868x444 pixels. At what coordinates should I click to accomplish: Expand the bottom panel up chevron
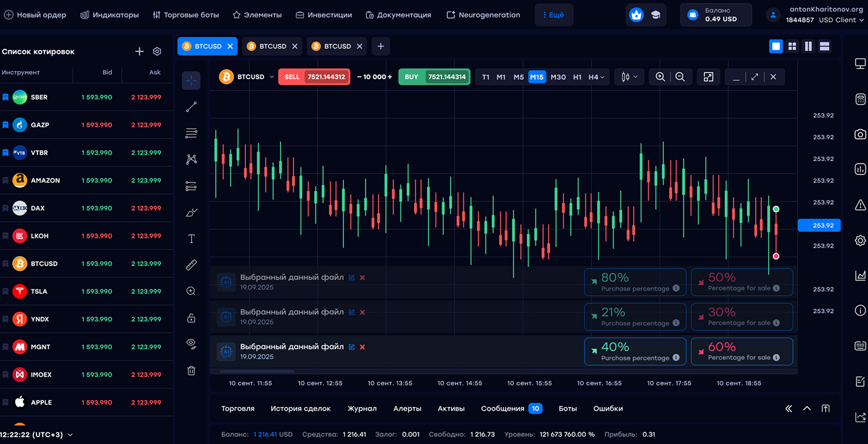pos(807,408)
